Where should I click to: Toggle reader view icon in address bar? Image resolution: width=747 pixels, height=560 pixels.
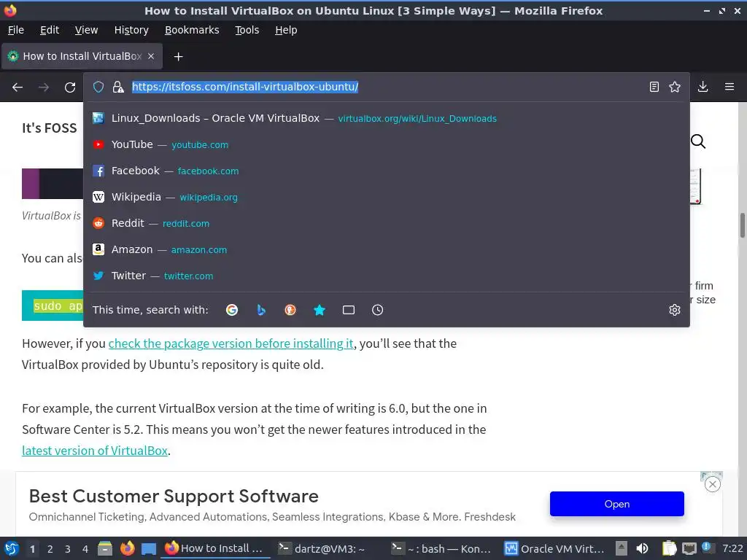[x=654, y=87]
